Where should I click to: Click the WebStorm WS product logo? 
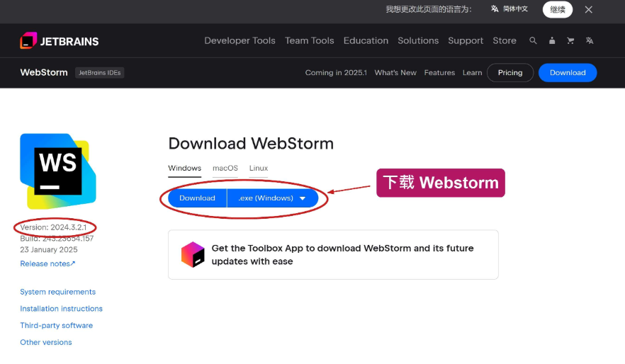click(x=58, y=171)
